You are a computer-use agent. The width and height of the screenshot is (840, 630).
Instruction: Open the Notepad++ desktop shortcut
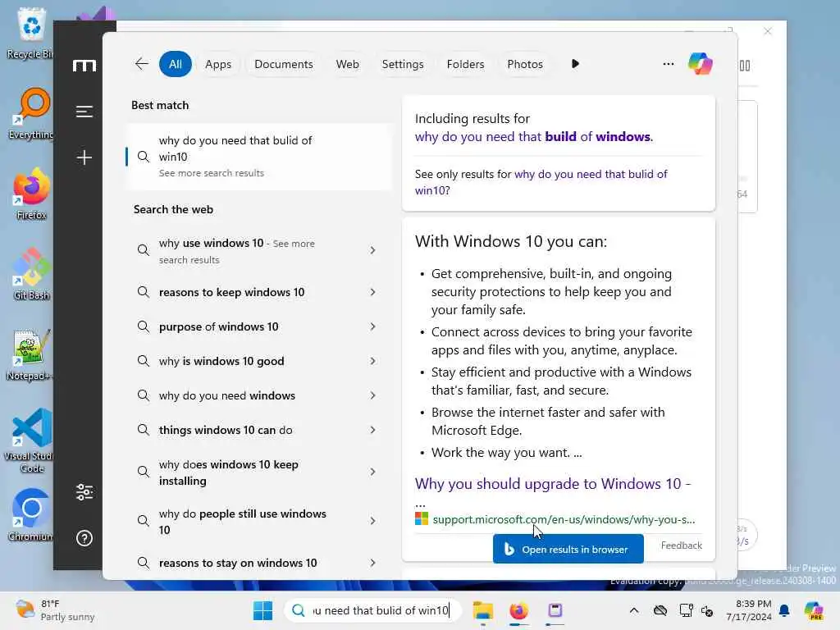coord(30,354)
